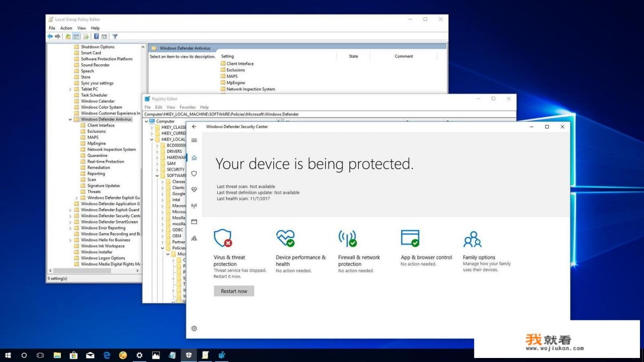Open Microsoft Store from the taskbar
Image resolution: width=644 pixels, height=362 pixels.
pyautogui.click(x=73, y=355)
